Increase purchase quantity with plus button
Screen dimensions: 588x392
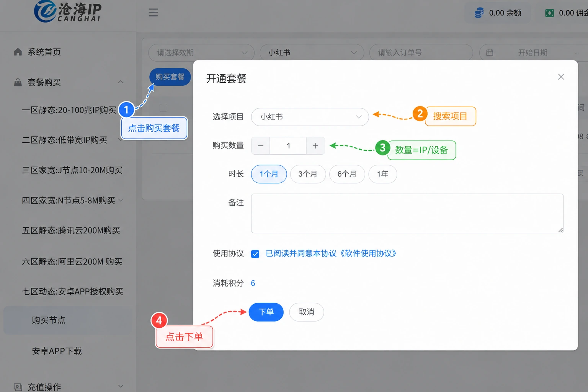point(315,145)
